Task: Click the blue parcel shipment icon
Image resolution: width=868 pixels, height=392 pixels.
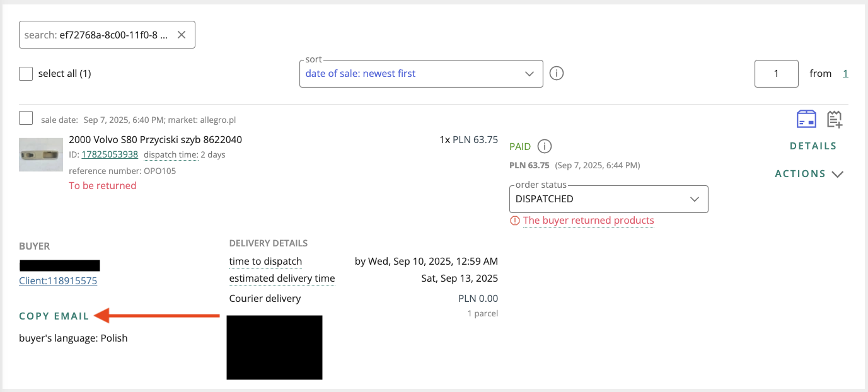Action: tap(807, 118)
